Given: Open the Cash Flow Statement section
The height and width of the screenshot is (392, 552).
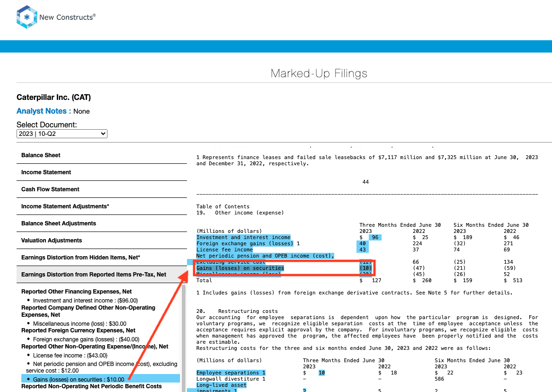Looking at the screenshot, I should (102, 189).
